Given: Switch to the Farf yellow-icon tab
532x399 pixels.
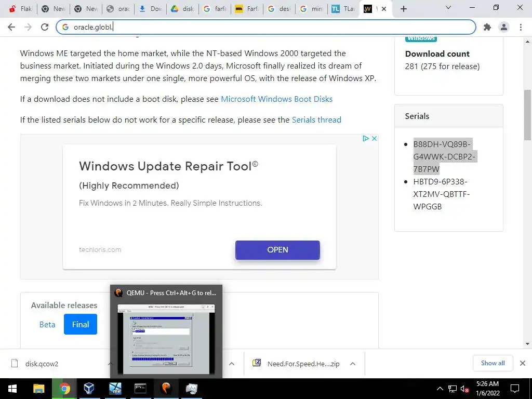Looking at the screenshot, I should [247, 9].
